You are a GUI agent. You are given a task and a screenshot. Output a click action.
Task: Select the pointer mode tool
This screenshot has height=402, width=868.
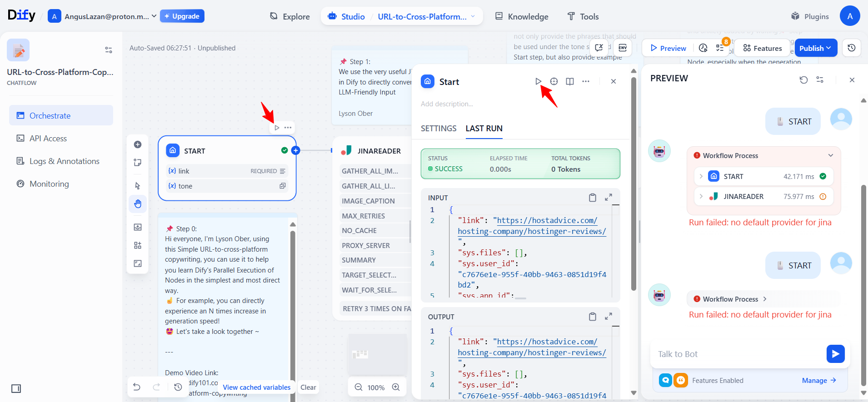click(138, 186)
